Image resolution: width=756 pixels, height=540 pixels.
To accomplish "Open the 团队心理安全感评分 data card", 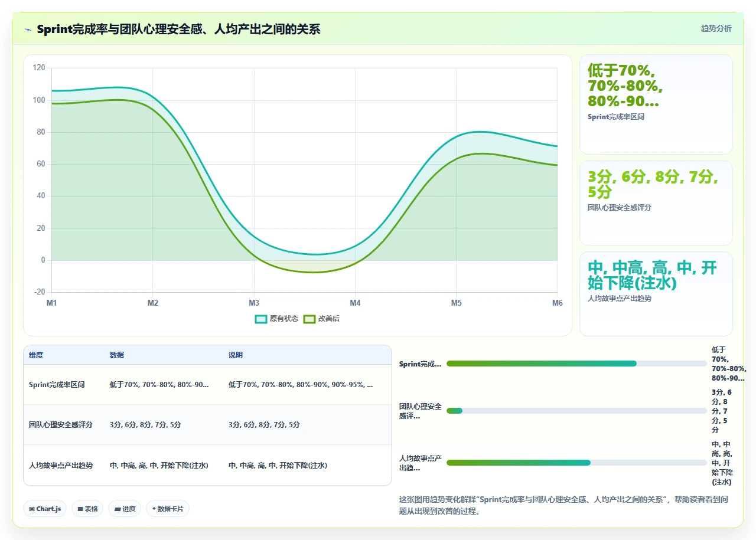I will pos(656,203).
